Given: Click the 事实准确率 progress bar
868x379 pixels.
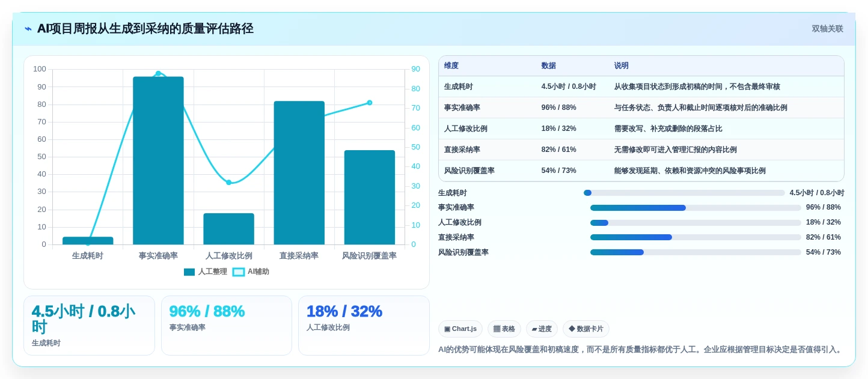Looking at the screenshot, I should pos(695,208).
